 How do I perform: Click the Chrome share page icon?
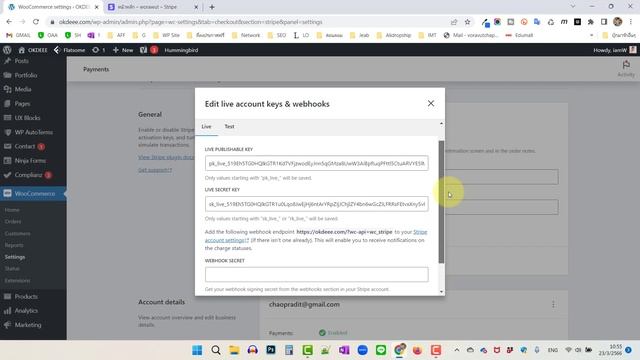(454, 22)
